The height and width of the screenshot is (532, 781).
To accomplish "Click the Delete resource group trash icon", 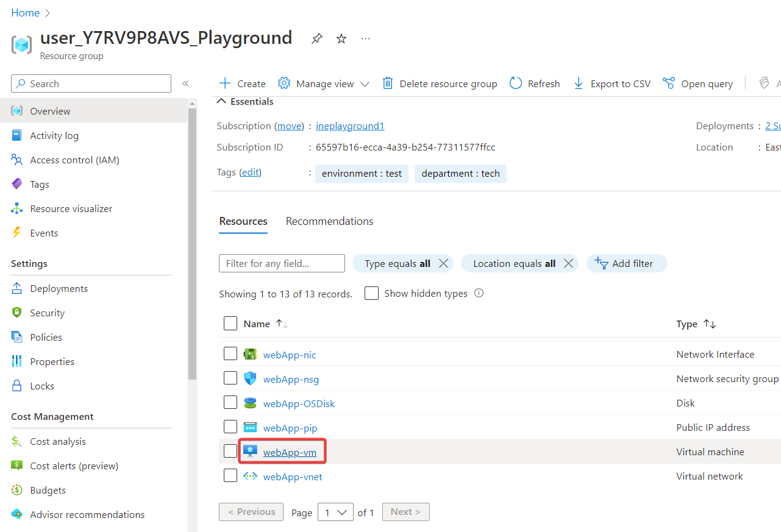I will (x=388, y=83).
